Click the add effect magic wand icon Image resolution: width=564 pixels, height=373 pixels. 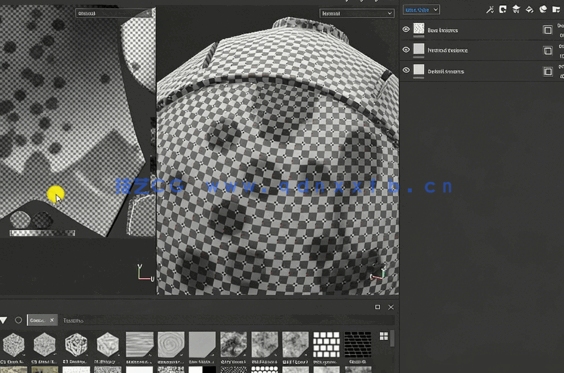(490, 10)
